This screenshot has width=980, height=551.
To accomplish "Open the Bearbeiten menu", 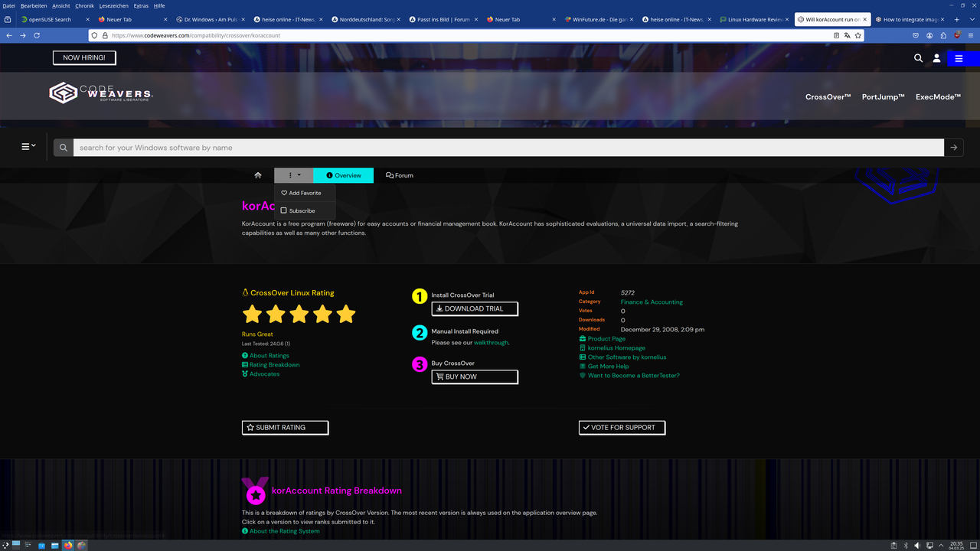I will pyautogui.click(x=34, y=5).
